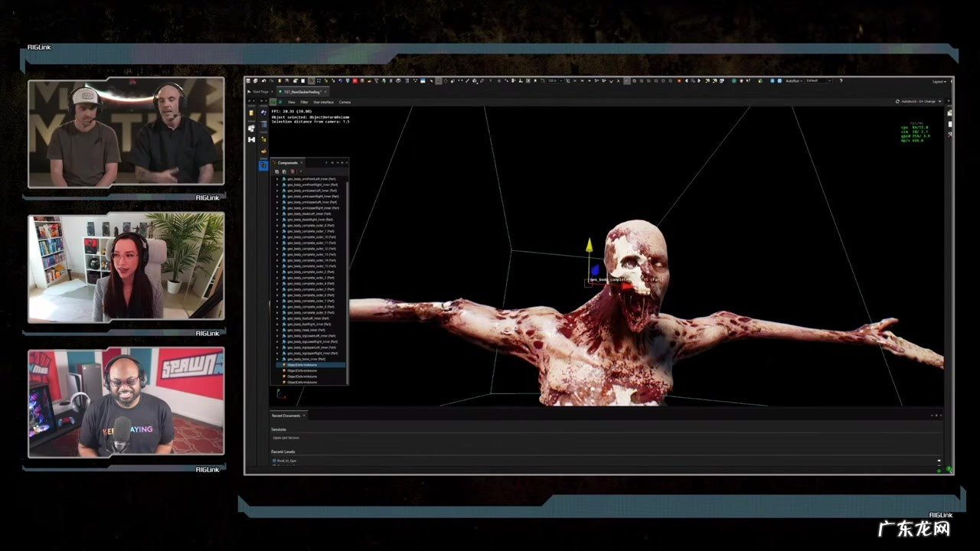Click the orange teapot icon in left sidebar

263,152
